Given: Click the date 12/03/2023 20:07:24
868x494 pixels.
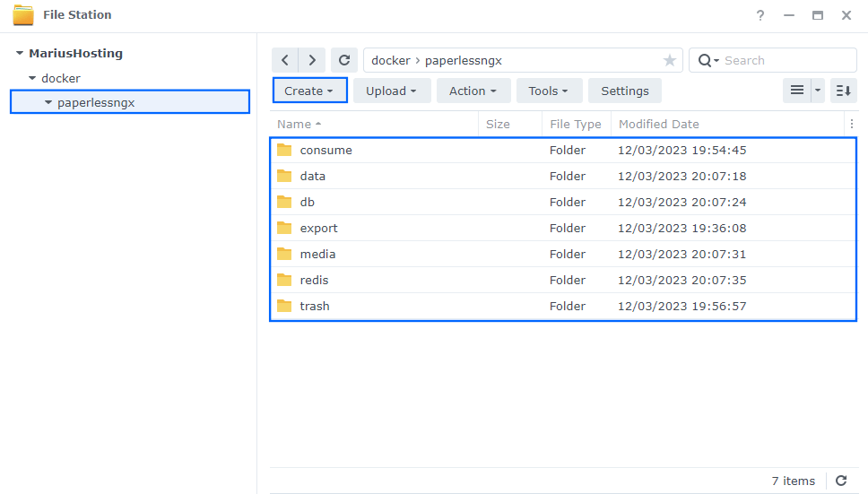Looking at the screenshot, I should point(682,202).
